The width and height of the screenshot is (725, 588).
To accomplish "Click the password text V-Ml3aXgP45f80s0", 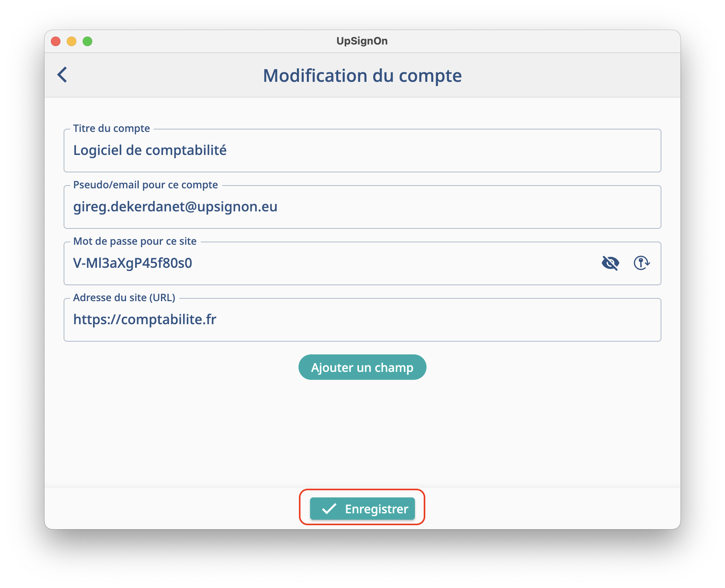I will [x=133, y=263].
